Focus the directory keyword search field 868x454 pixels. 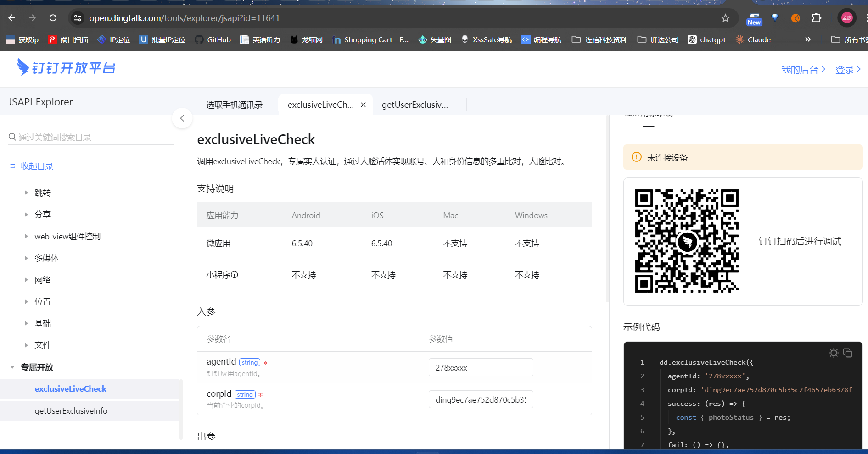pos(91,137)
